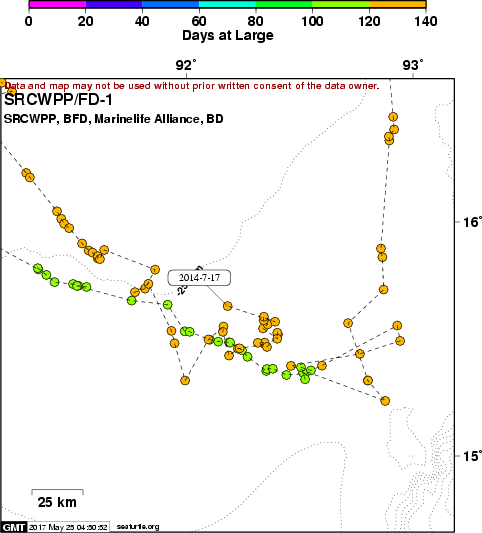Select the green 80–100 days color segment
Screen dimensions: 482x533
(x=284, y=4)
